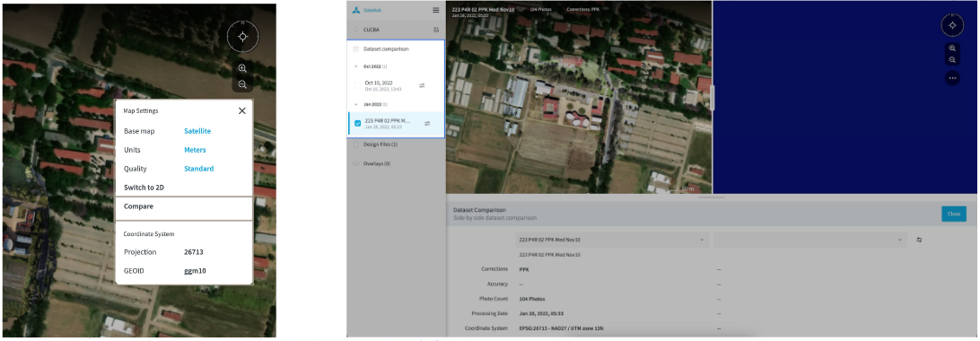The height and width of the screenshot is (341, 980).
Task: Open the hamburger menu in DataHub sidebar
Action: click(435, 10)
